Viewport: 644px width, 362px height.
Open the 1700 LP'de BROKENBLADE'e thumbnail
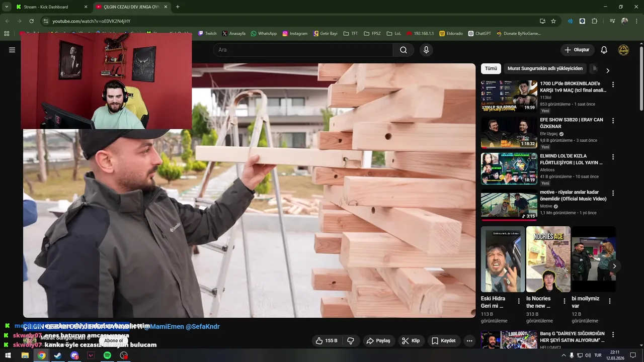[509, 96]
